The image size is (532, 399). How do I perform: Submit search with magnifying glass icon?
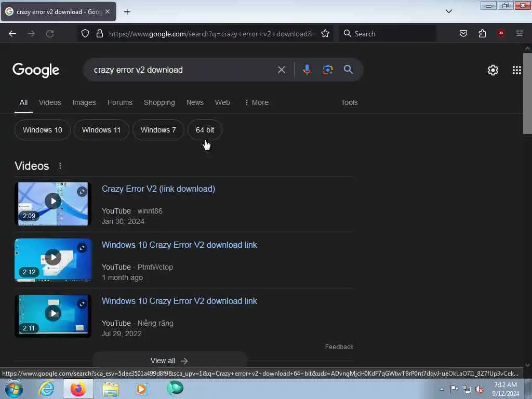[348, 70]
